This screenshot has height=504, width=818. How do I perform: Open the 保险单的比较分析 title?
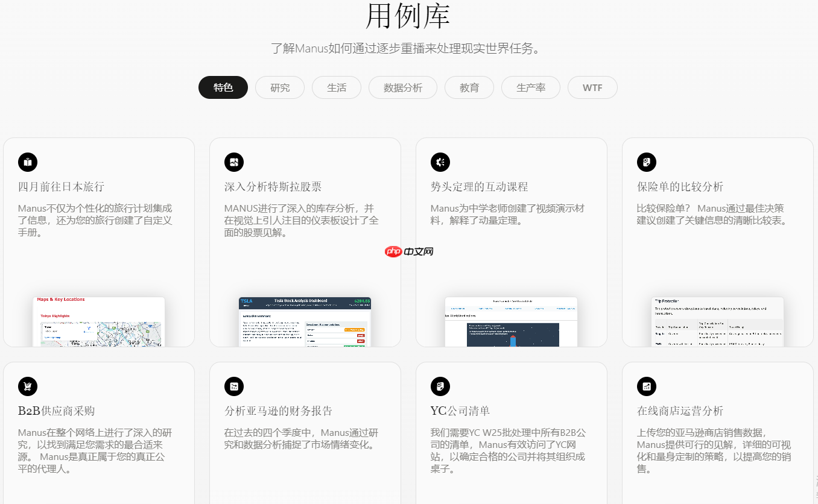click(680, 187)
